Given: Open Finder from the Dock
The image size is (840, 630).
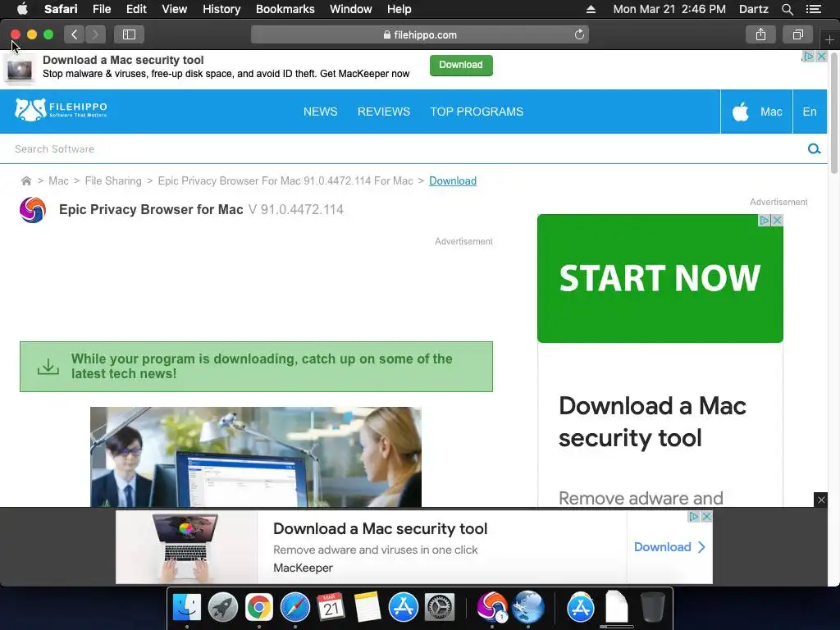Looking at the screenshot, I should click(x=187, y=608).
